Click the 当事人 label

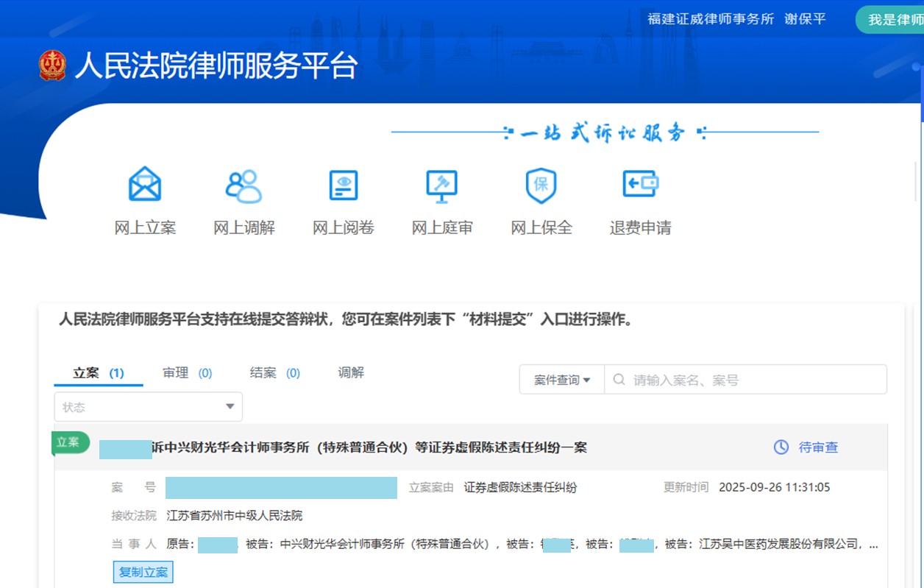pyautogui.click(x=134, y=545)
